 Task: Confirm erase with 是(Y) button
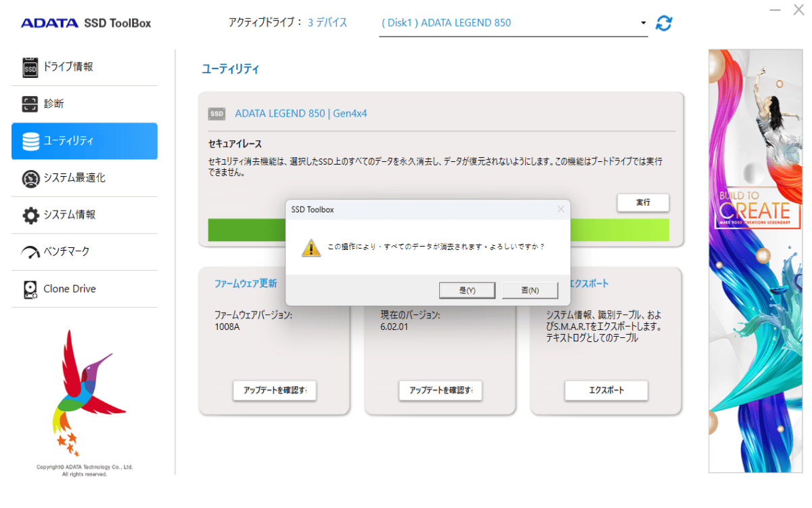467,290
